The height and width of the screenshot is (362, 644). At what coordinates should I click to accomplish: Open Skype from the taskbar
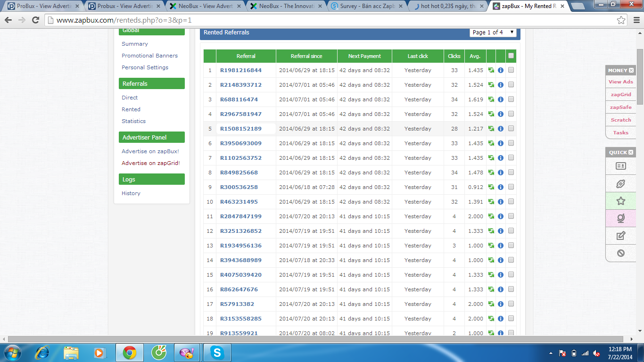tap(217, 353)
